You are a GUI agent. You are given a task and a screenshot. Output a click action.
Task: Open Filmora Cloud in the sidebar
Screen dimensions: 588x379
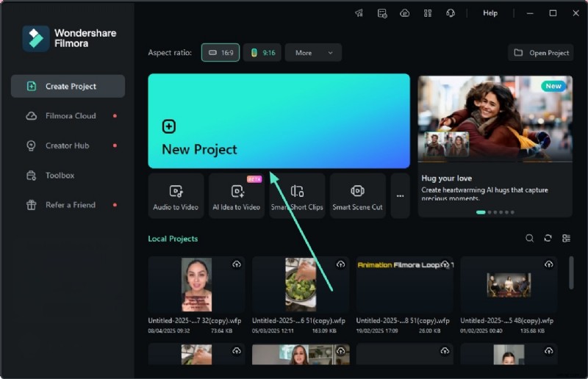[68, 116]
